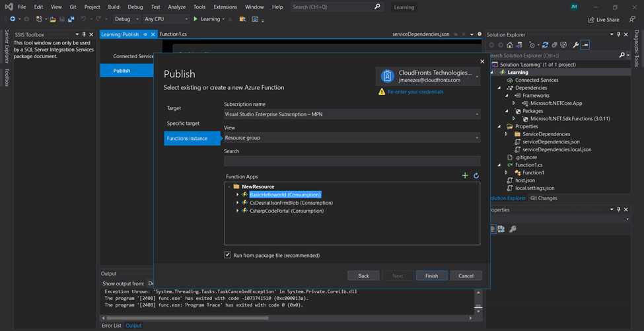The height and width of the screenshot is (331, 644).
Task: Click the Solution Explorer search magnifier icon
Action: click(622, 55)
